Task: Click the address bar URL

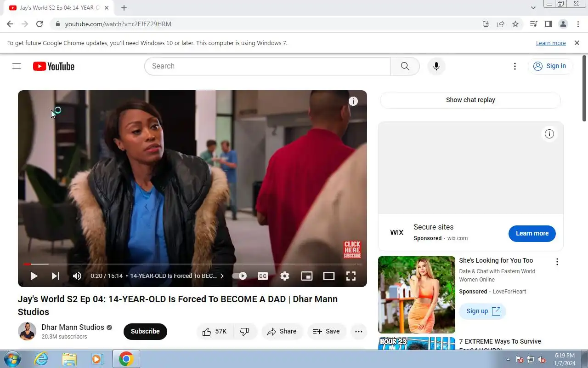Action: 118,24
